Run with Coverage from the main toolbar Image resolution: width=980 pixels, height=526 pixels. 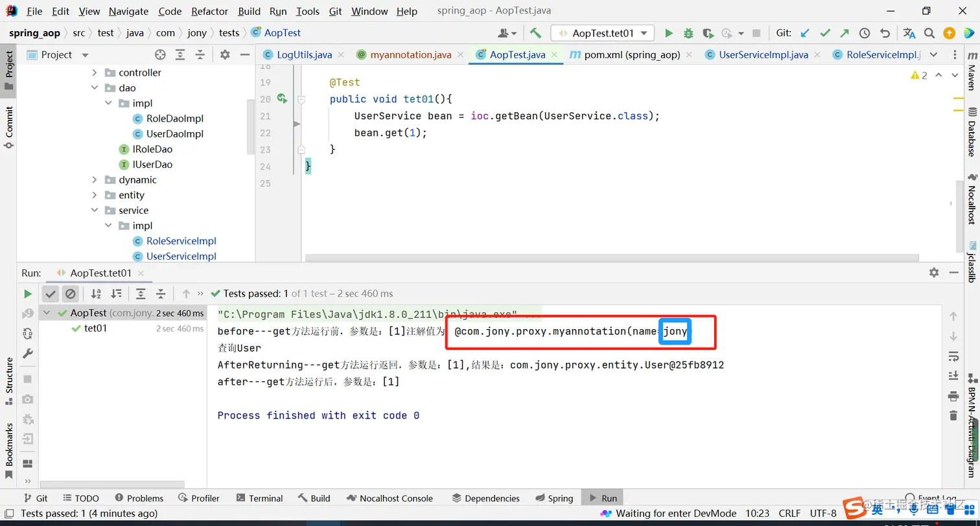pos(708,33)
